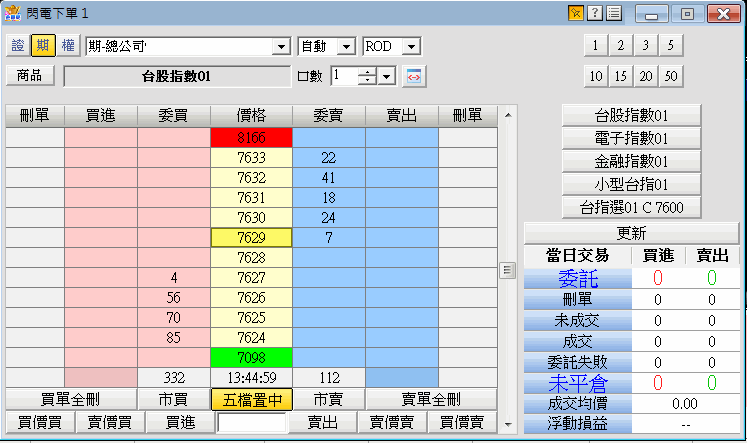Viewport: 747px width, 443px height.
Task: Open the ROD order type dropdown
Action: pos(411,47)
